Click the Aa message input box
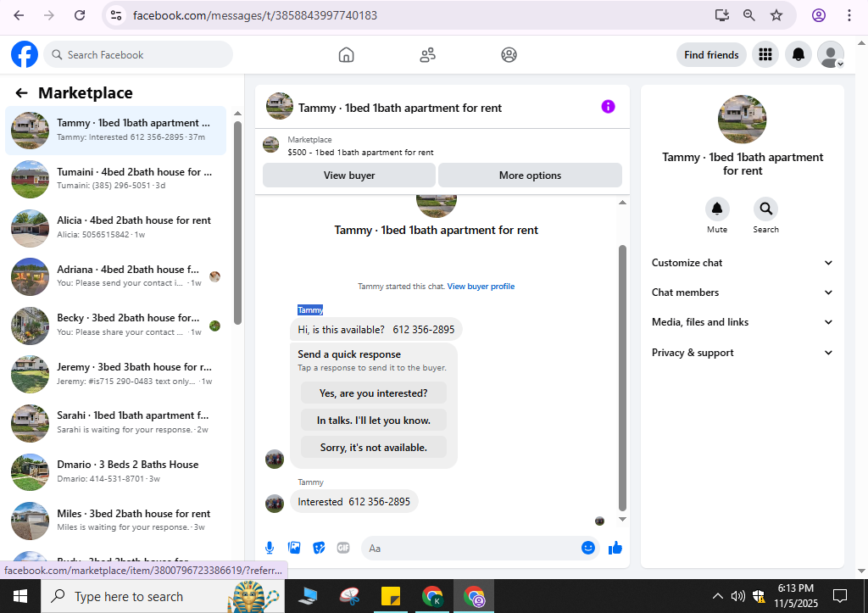 coord(470,549)
